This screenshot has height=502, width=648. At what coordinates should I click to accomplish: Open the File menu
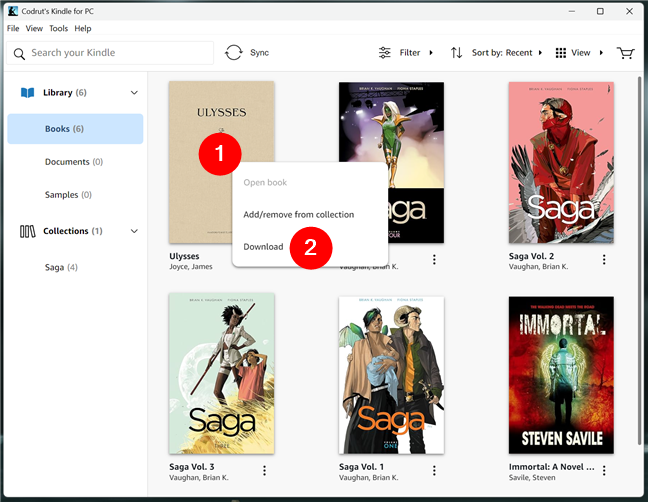[x=13, y=29]
